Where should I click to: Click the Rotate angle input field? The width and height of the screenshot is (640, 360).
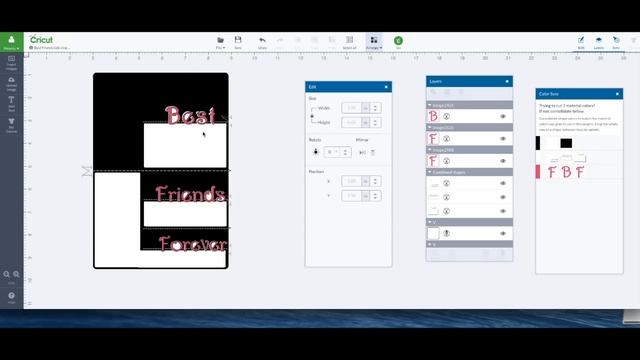333,152
